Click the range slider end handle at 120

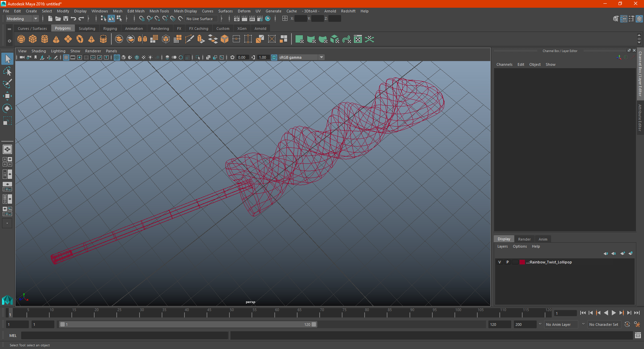pyautogui.click(x=314, y=325)
